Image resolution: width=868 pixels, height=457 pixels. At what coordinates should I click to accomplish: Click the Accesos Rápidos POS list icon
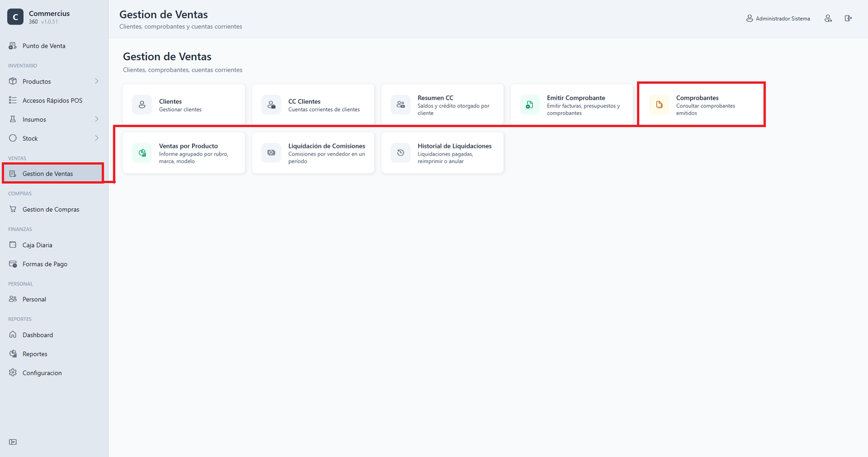pyautogui.click(x=13, y=100)
